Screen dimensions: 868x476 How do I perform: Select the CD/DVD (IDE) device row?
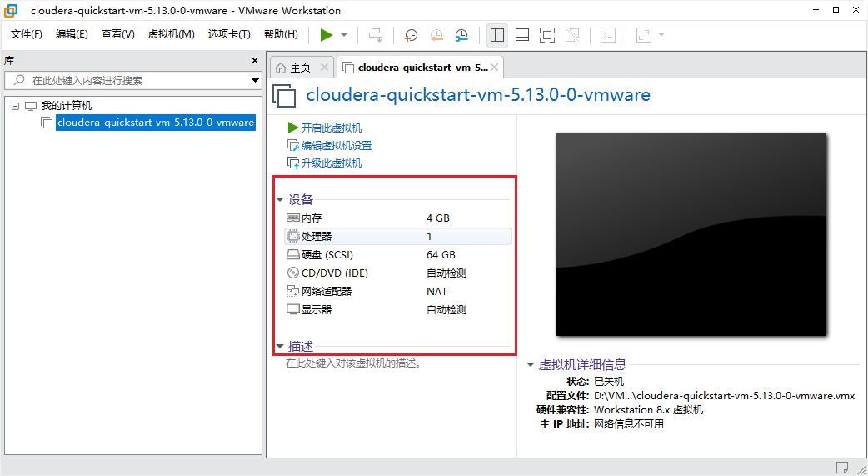click(397, 273)
